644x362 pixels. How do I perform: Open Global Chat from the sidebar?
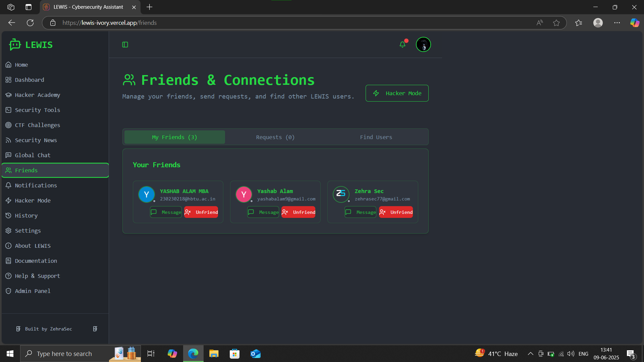pos(33,155)
